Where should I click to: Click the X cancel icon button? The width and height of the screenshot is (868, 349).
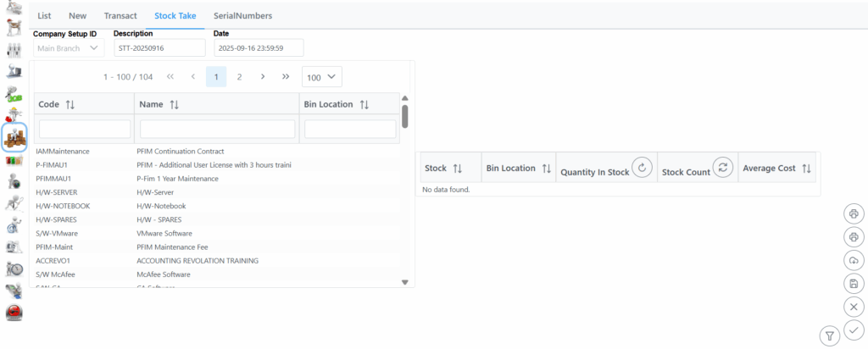pos(854,307)
